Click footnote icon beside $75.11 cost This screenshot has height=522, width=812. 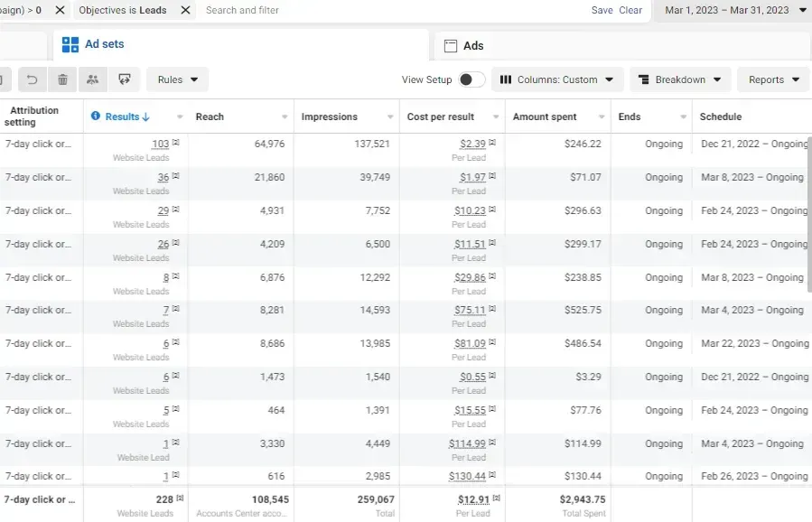[492, 309]
